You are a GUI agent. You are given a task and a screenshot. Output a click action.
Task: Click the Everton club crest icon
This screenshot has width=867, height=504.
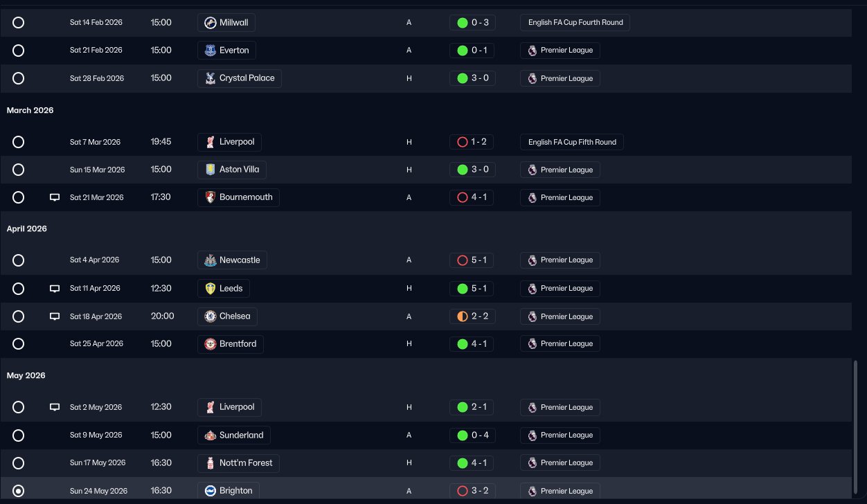tap(210, 51)
